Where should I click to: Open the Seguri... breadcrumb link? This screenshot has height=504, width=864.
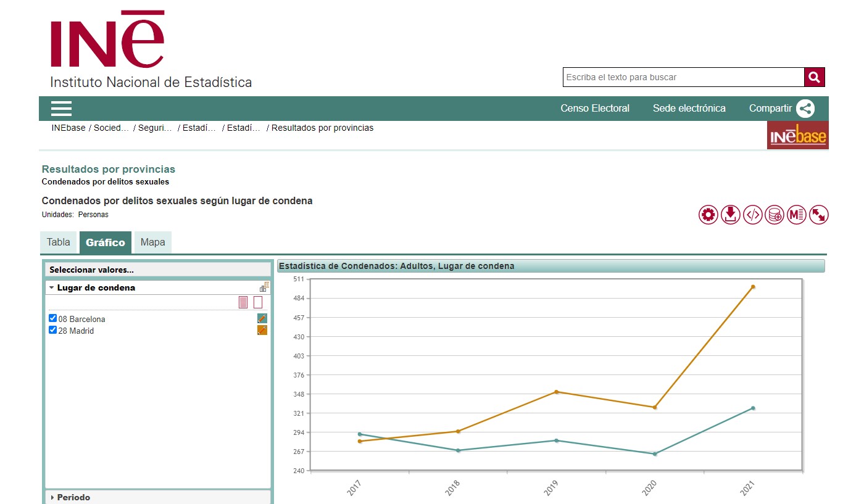(x=156, y=128)
